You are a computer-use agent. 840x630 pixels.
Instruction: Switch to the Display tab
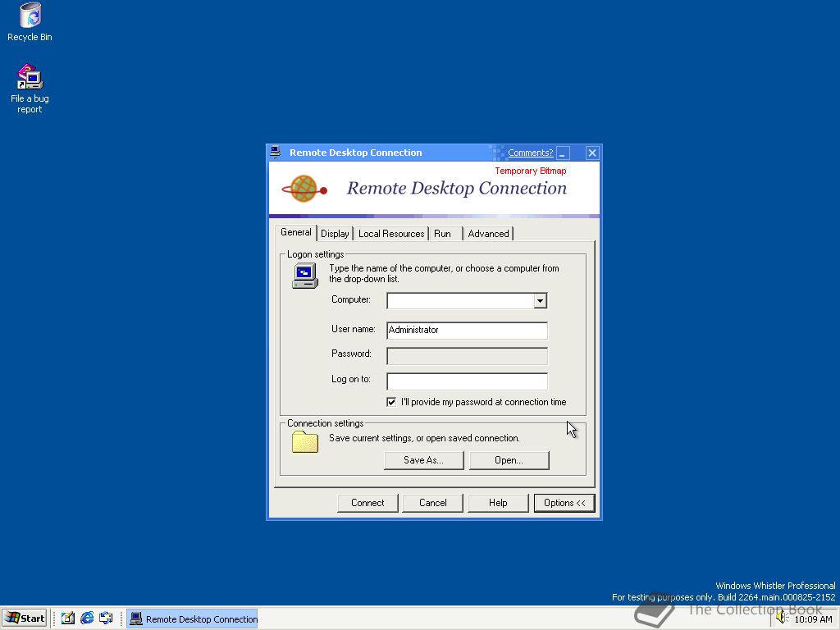point(335,234)
